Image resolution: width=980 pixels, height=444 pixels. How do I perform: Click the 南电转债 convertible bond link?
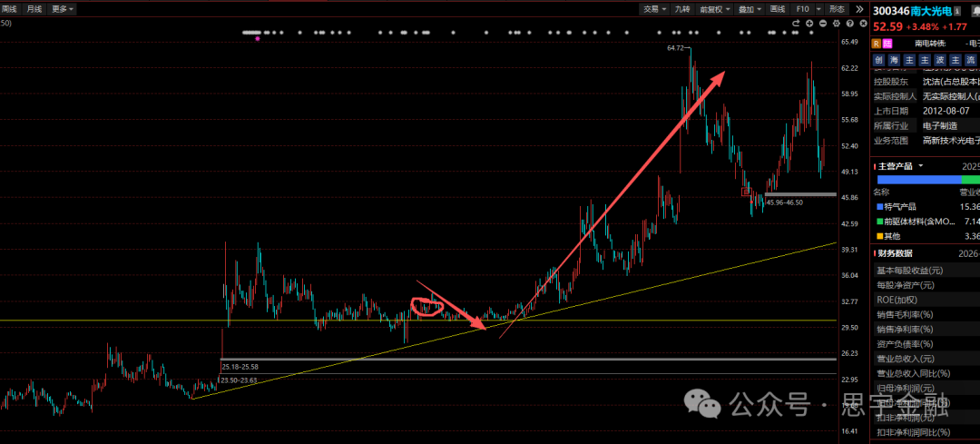click(x=931, y=44)
